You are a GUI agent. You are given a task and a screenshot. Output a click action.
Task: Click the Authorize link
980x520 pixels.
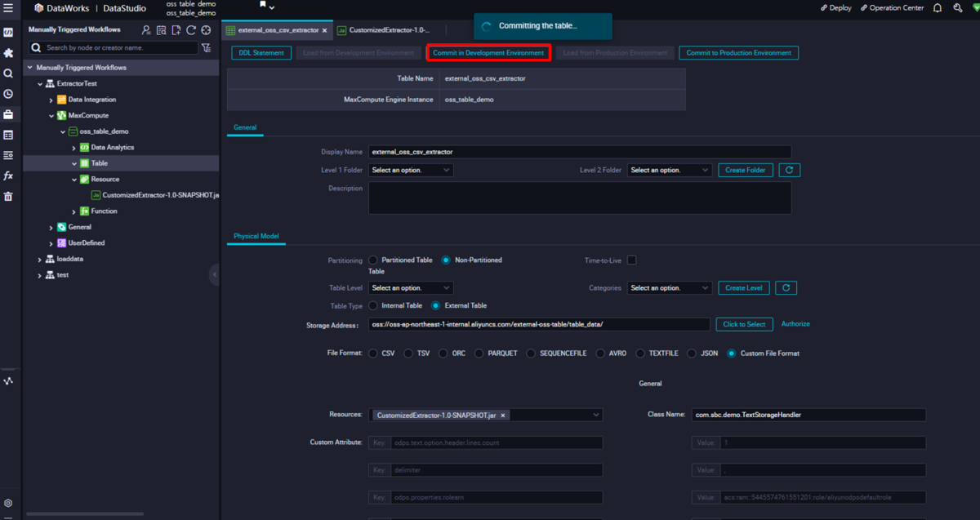click(x=795, y=324)
